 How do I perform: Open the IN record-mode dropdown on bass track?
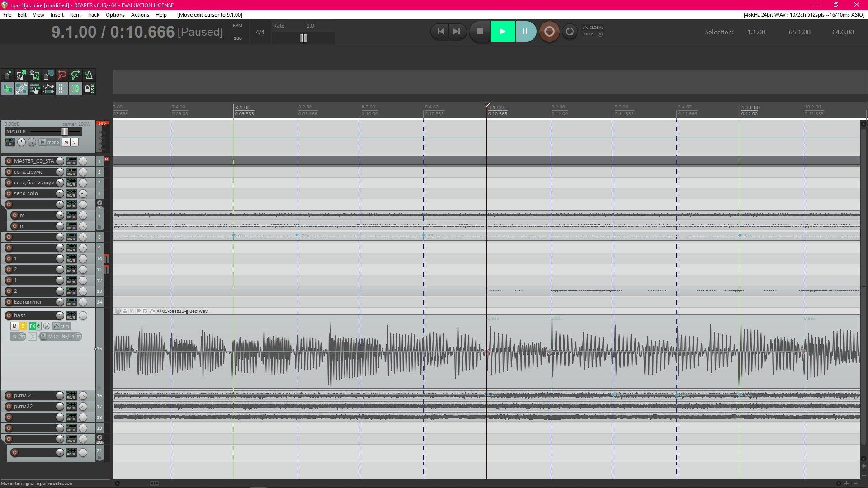[x=18, y=337]
